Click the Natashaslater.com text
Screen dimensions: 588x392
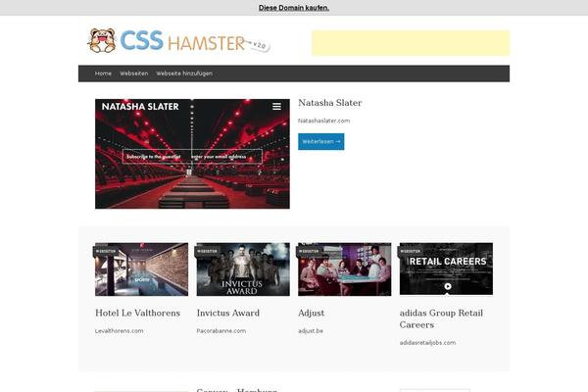point(324,121)
